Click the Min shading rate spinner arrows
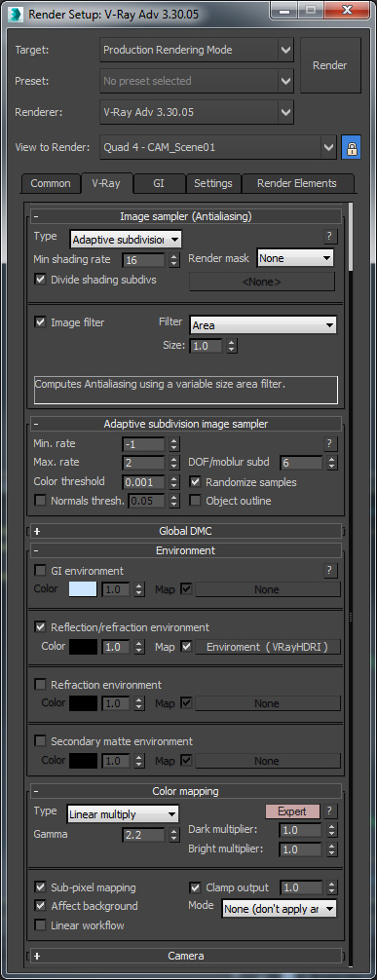 (x=174, y=260)
